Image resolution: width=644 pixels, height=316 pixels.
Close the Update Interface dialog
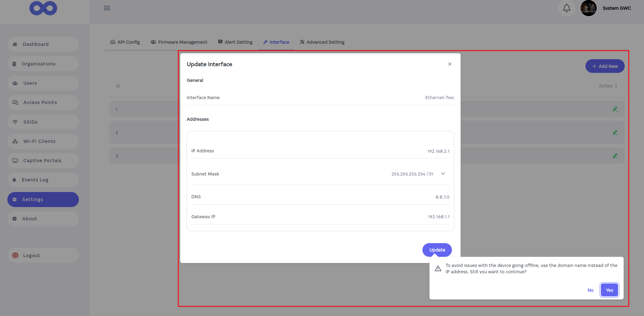(x=449, y=64)
